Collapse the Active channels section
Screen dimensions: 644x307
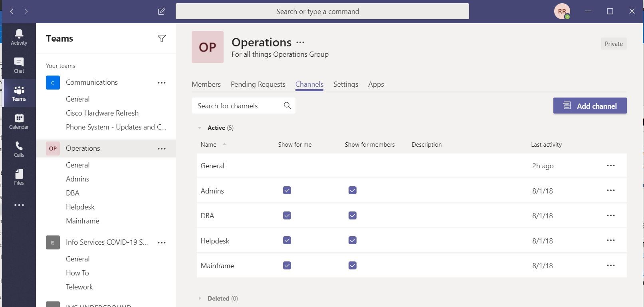pos(200,128)
